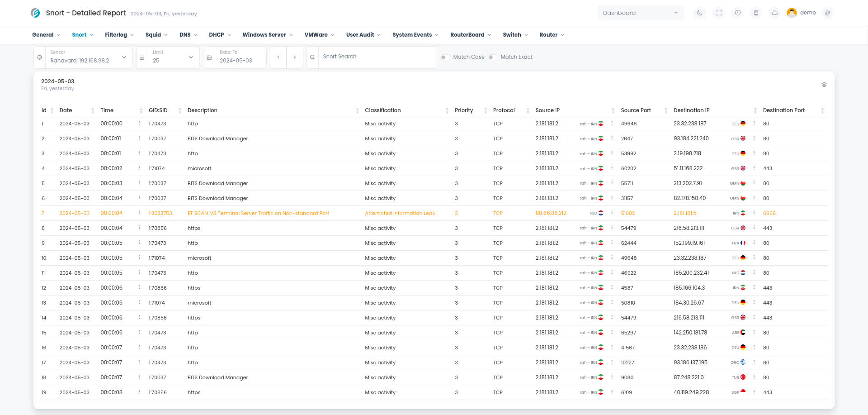Open the settings gear icon
This screenshot has width=868, height=415.
[827, 13]
